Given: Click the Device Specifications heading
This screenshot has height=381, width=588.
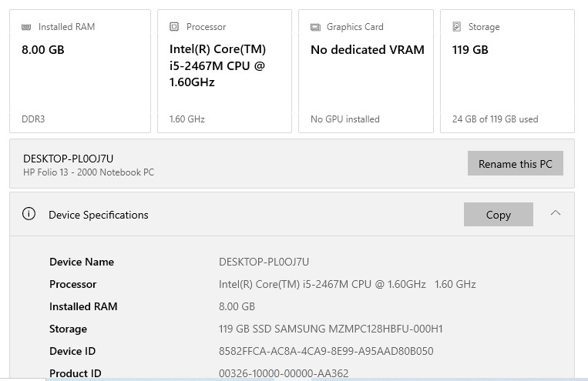Looking at the screenshot, I should (x=99, y=215).
